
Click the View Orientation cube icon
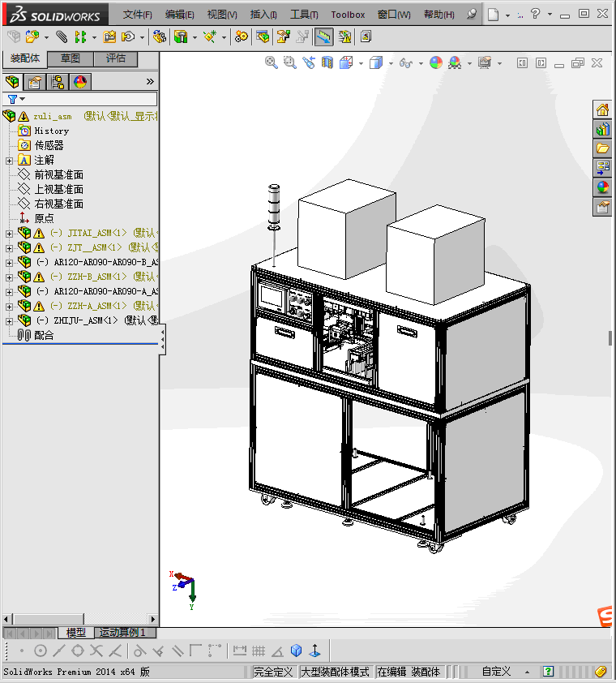tap(346, 62)
